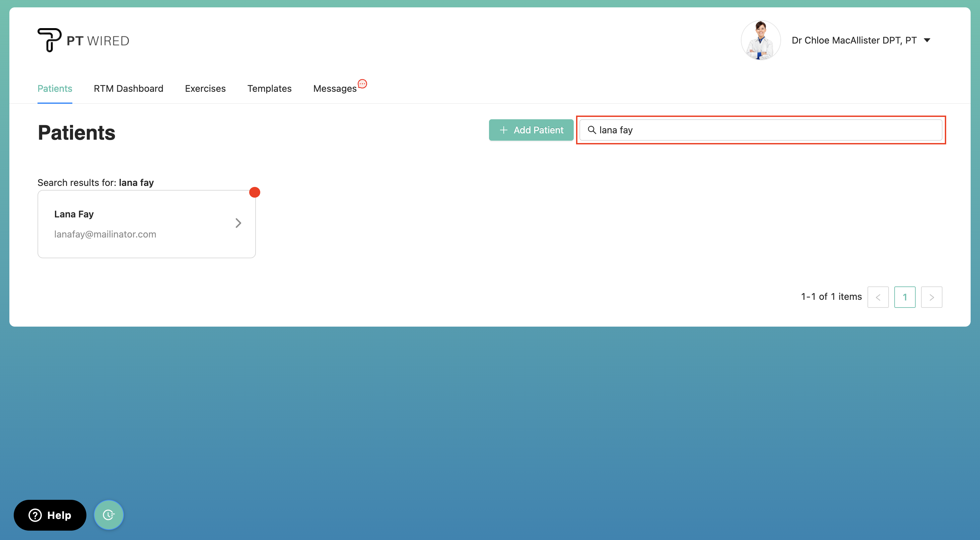The image size is (980, 540).
Task: Click the clock icon near the Help button
Action: click(x=109, y=515)
